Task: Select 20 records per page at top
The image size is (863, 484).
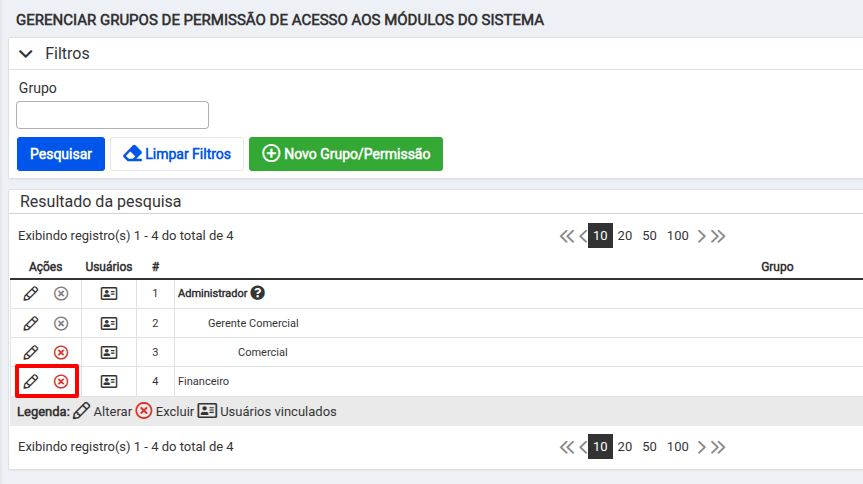Action: 625,236
